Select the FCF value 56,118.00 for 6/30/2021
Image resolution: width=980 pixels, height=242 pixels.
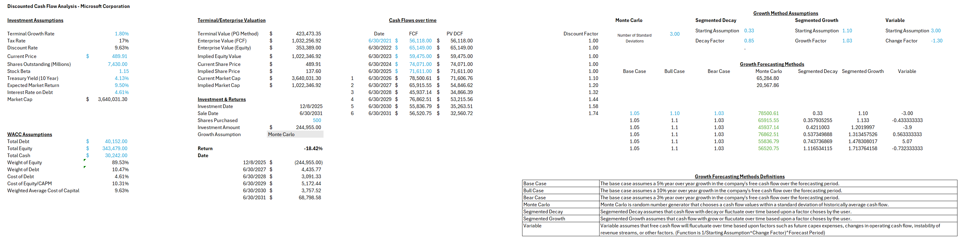tap(420, 41)
